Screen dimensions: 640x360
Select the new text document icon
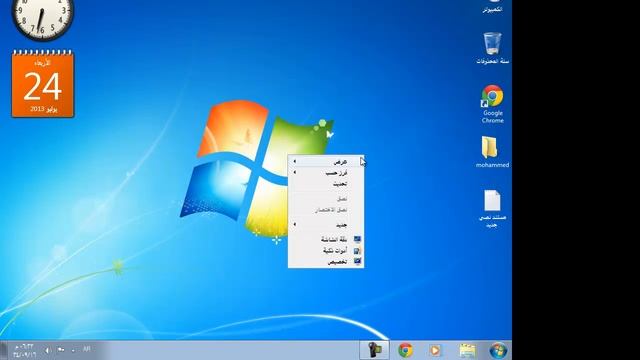click(x=492, y=209)
